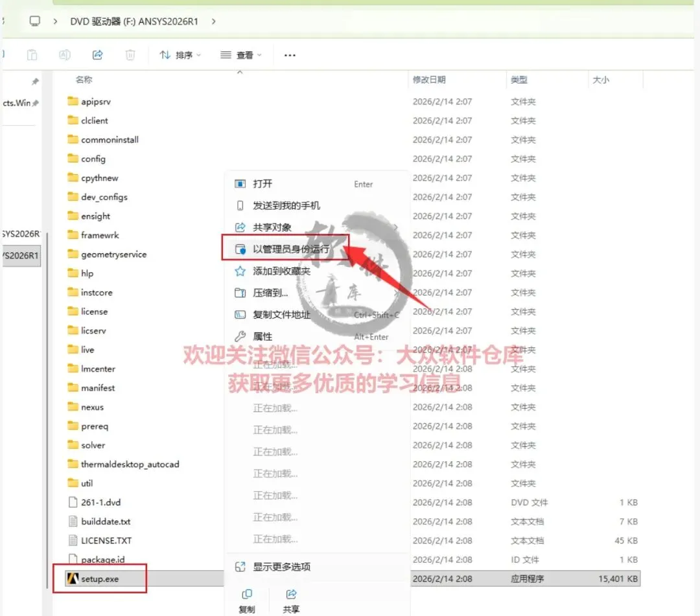700x616 pixels.
Task: Click the paste icon in the toolbar
Action: click(x=32, y=55)
